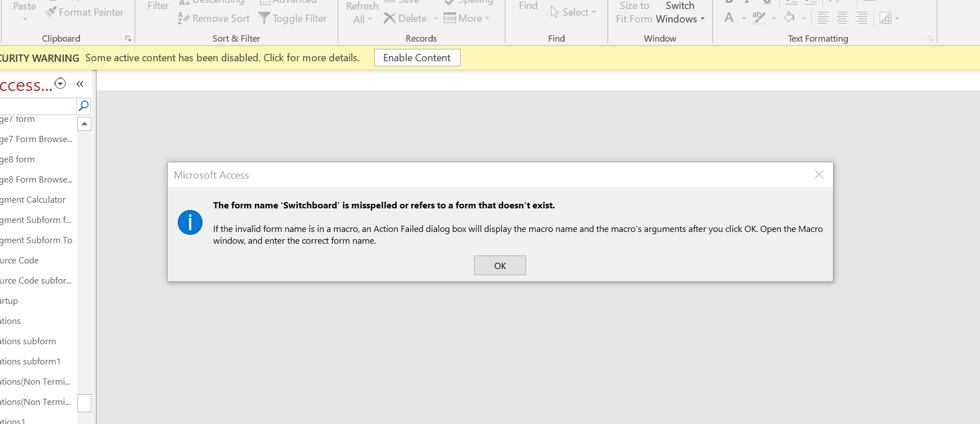This screenshot has width=980, height=424.
Task: Expand the font color dropdown arrow
Action: (x=744, y=19)
